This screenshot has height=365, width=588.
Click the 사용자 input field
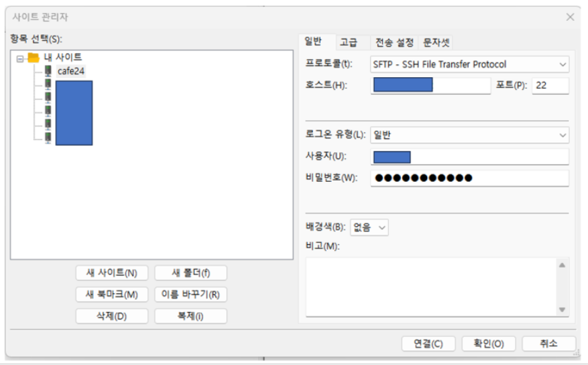click(x=469, y=157)
